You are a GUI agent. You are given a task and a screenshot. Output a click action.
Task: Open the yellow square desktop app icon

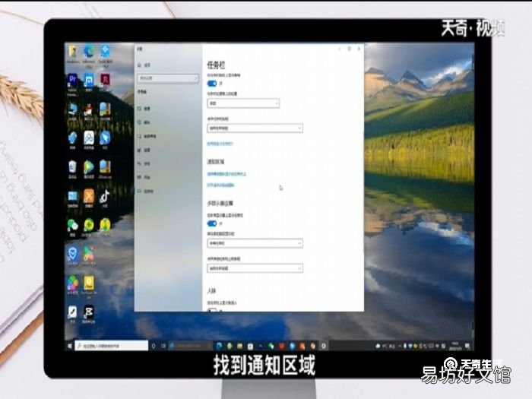[x=89, y=285]
